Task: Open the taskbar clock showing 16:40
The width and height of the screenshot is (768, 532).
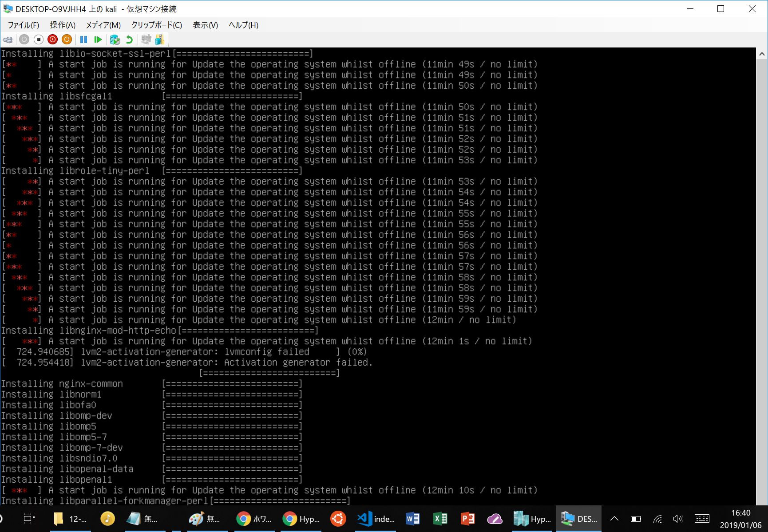Action: click(x=740, y=519)
